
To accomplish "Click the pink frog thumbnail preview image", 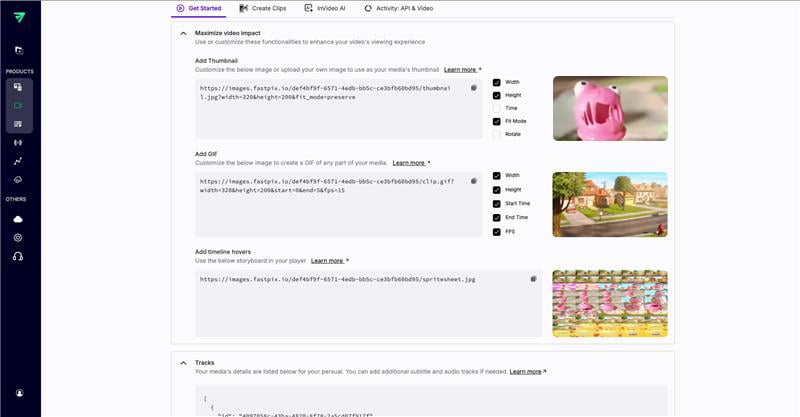I will pos(610,108).
